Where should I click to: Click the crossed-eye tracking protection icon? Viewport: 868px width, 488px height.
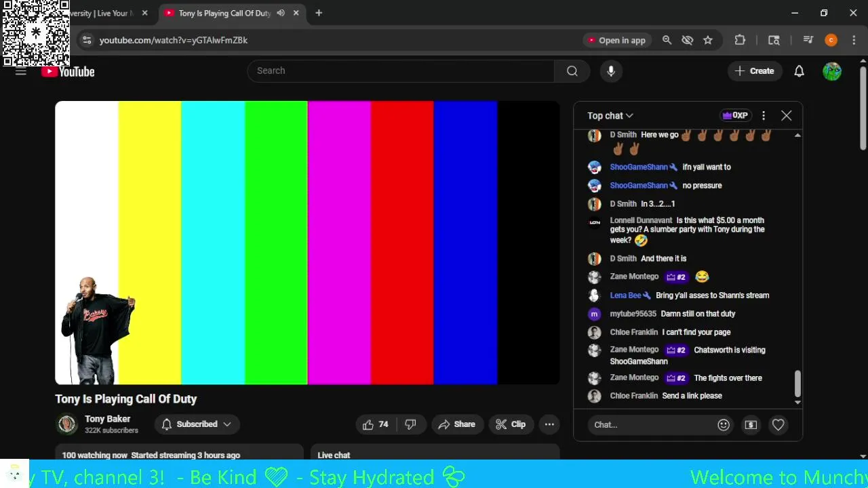click(x=687, y=40)
